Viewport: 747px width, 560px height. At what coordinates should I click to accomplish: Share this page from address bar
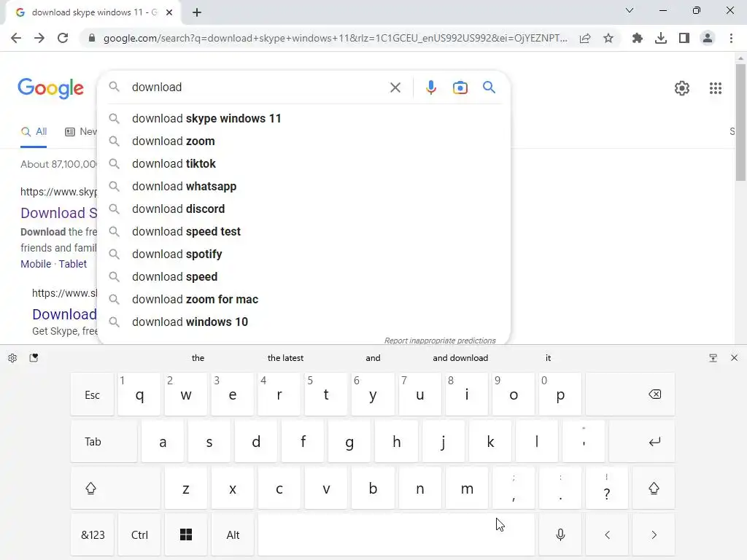(x=585, y=38)
